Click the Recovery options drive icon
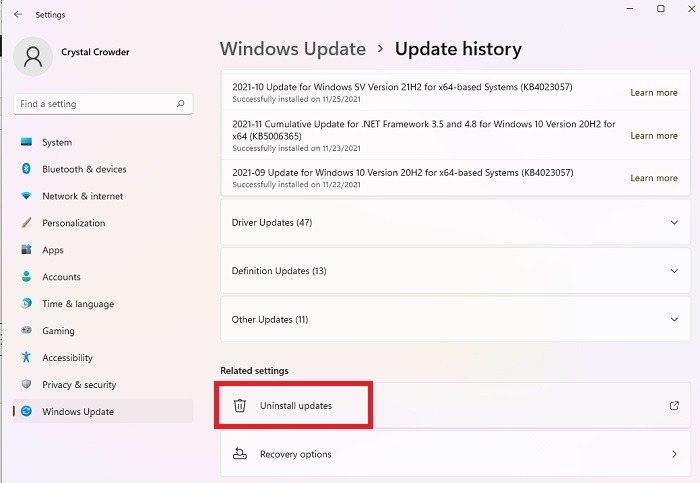The width and height of the screenshot is (700, 483). point(240,454)
